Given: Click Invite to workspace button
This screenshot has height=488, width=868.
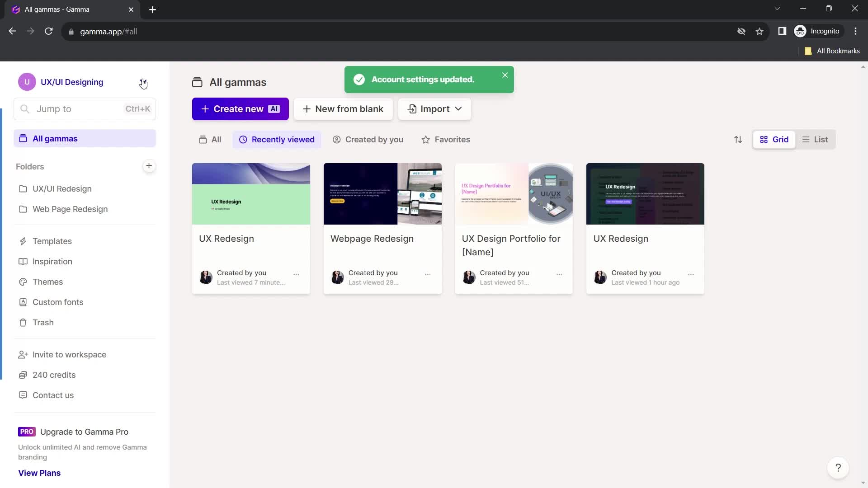Looking at the screenshot, I should [69, 354].
